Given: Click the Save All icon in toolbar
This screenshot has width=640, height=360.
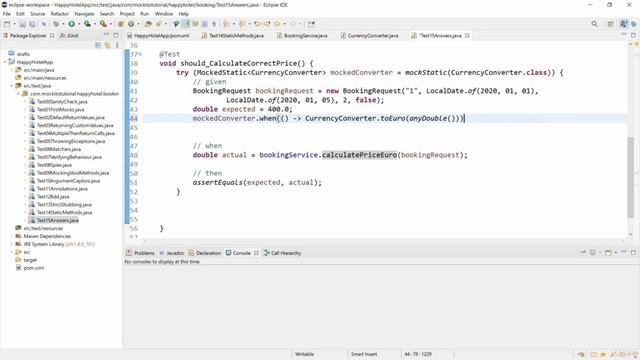Looking at the screenshot, I should (32, 24).
